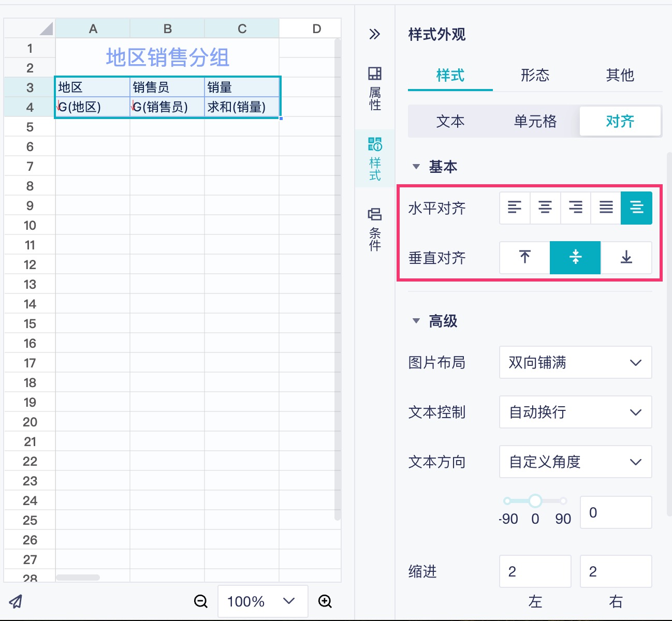The height and width of the screenshot is (621, 672).
Task: Select column D header
Action: pos(310,28)
